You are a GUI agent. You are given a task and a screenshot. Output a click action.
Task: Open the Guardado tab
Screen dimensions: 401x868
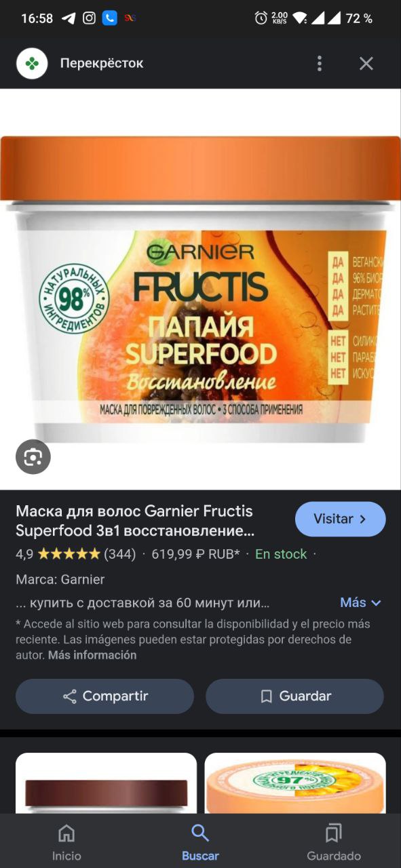(x=334, y=842)
